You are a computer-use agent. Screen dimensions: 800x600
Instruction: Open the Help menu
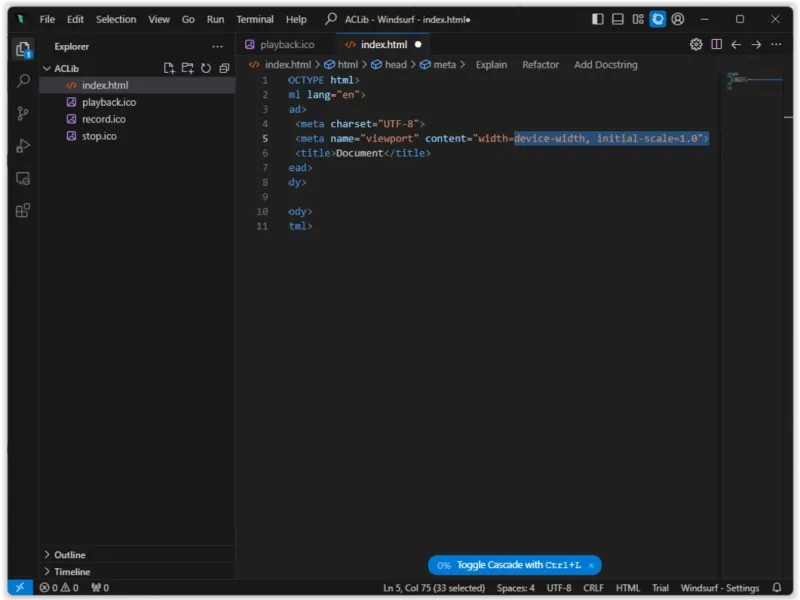coord(296,19)
